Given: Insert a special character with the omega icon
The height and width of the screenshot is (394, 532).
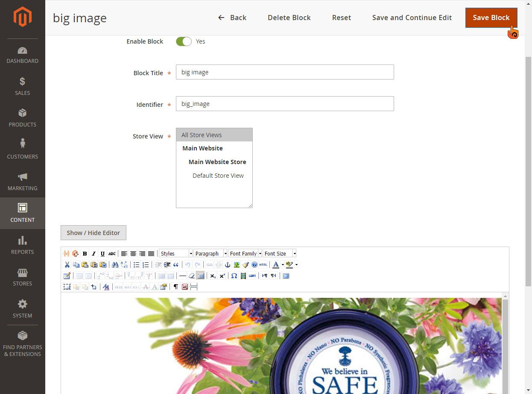Looking at the screenshot, I should point(234,276).
